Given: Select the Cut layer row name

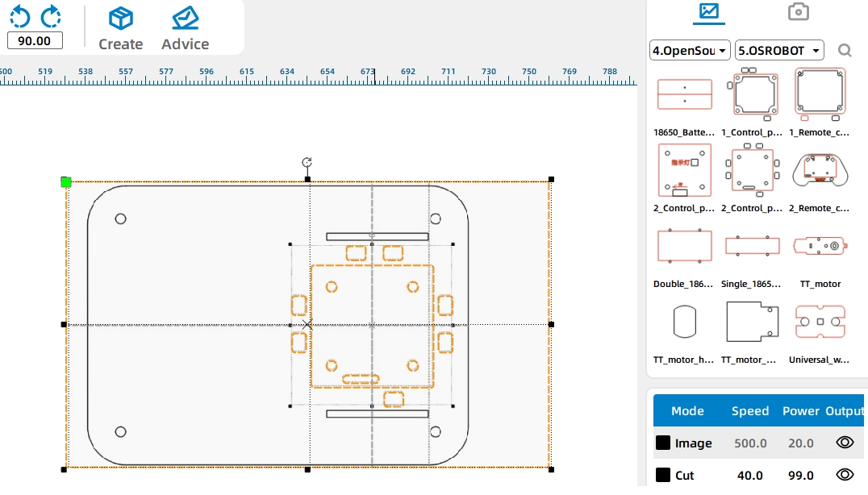Looking at the screenshot, I should click(684, 475).
